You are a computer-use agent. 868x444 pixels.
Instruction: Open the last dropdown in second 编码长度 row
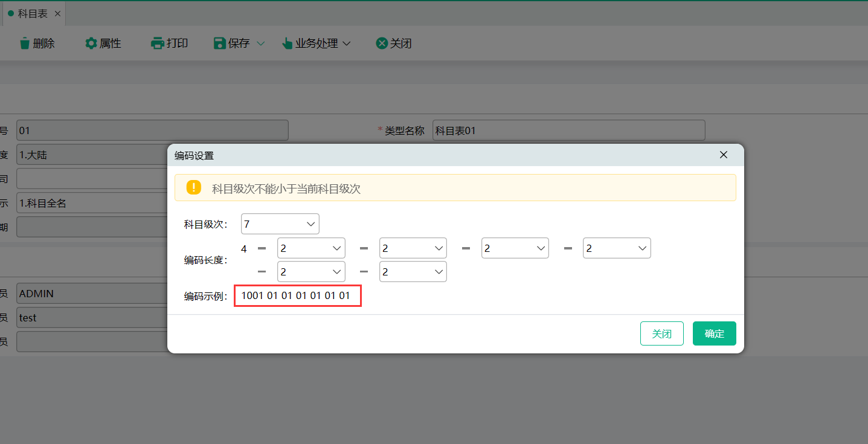[413, 271]
